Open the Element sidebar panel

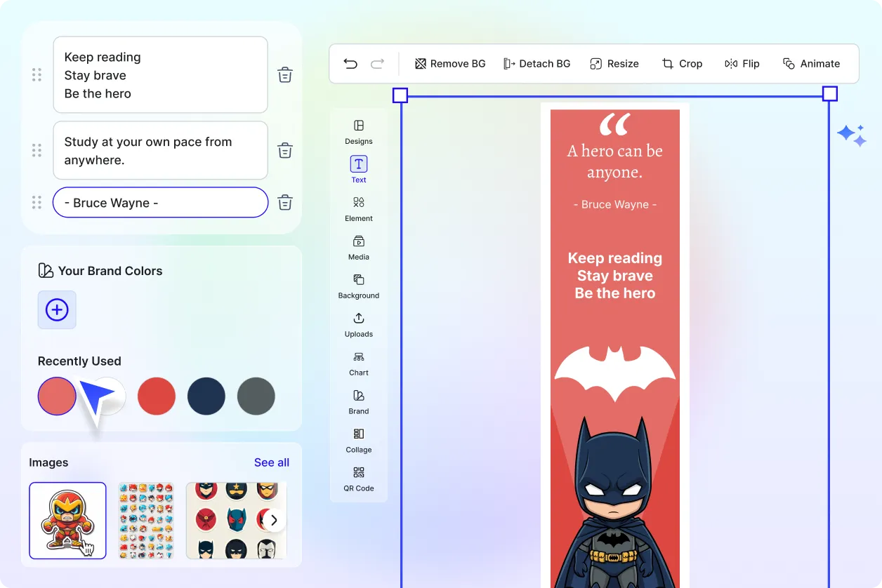coord(359,209)
